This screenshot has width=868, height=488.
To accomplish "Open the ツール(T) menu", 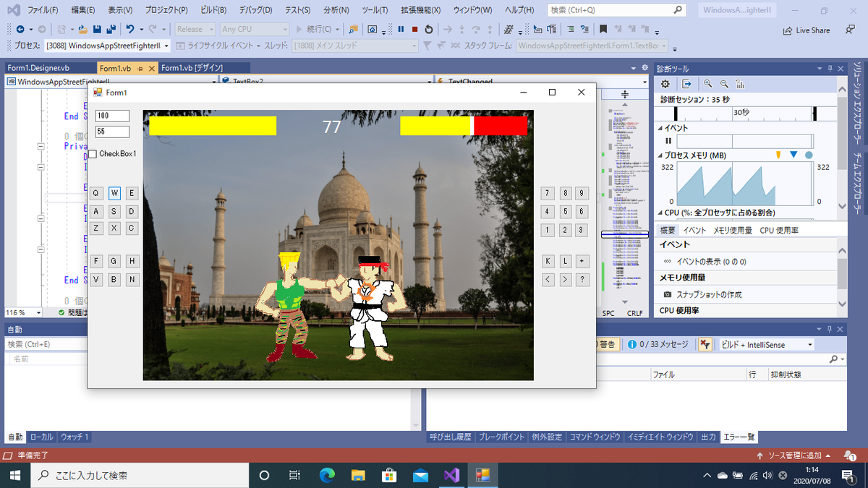I will [x=375, y=11].
